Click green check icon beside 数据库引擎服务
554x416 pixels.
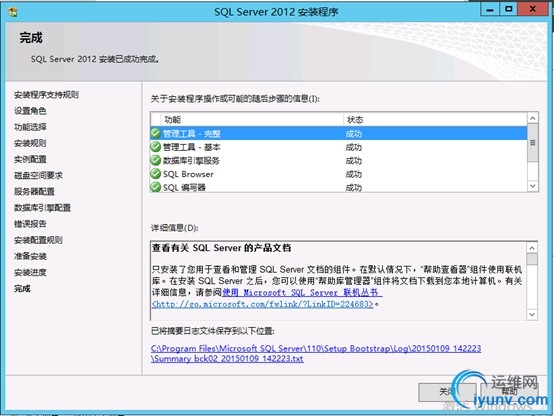[x=155, y=160]
